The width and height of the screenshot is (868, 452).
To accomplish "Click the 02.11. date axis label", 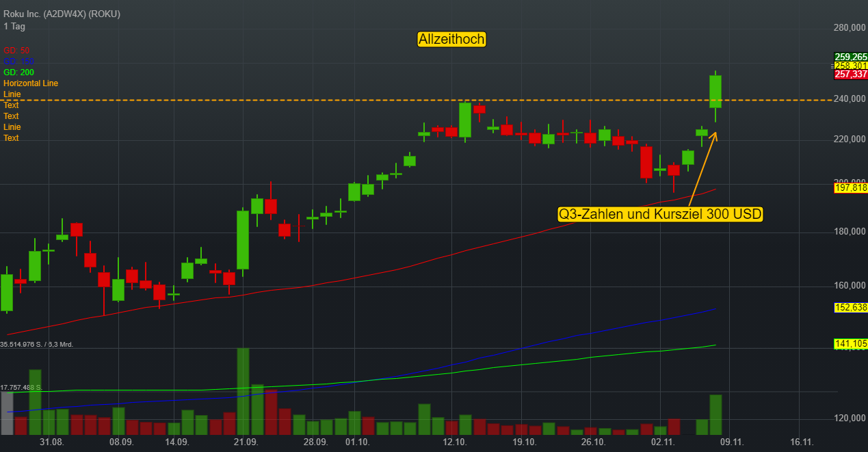I will click(x=663, y=442).
